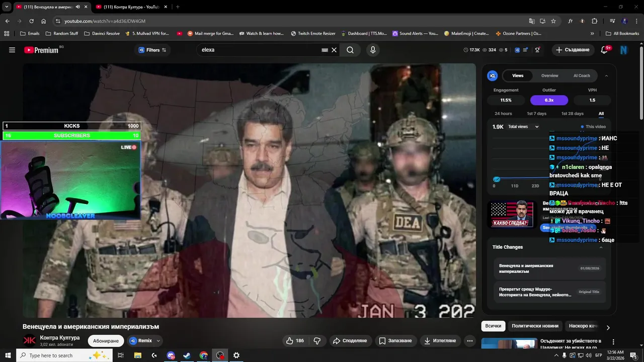The width and height of the screenshot is (644, 362).
Task: Select the Всички chip
Action: [x=493, y=326]
